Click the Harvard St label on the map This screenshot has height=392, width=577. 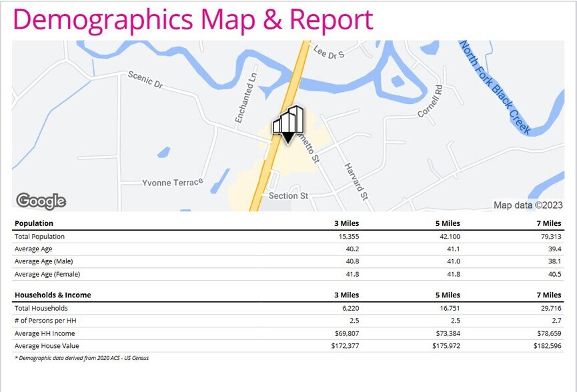tap(356, 181)
